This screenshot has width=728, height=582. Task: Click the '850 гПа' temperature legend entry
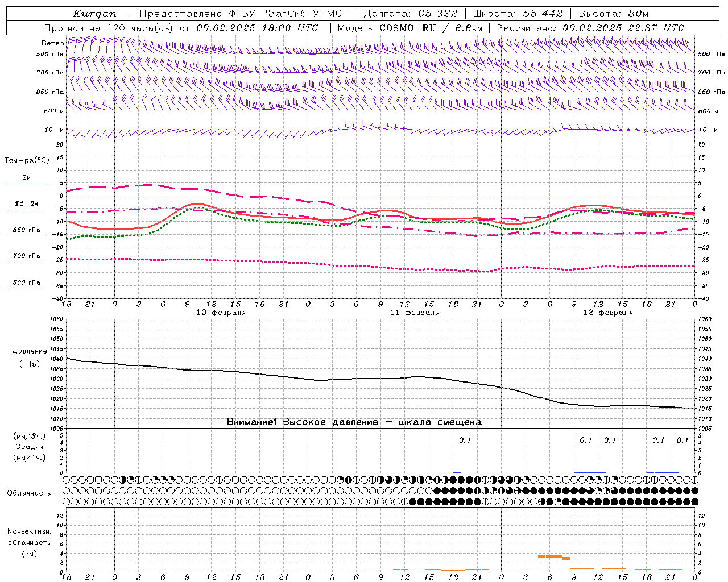(27, 230)
